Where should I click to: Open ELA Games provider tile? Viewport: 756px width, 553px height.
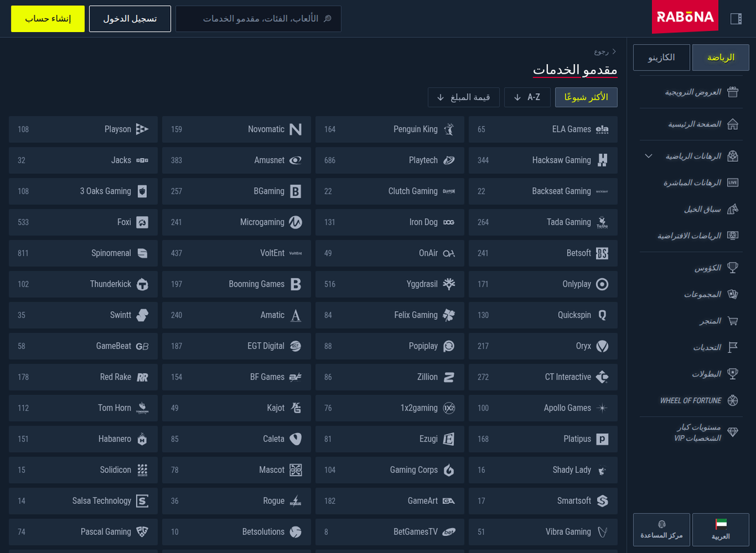pos(543,129)
